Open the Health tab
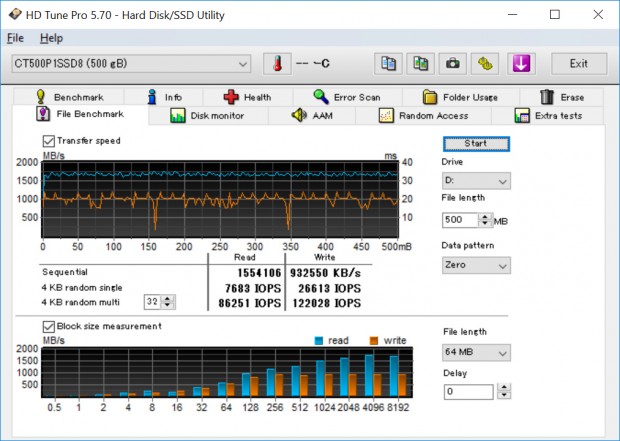 (248, 97)
